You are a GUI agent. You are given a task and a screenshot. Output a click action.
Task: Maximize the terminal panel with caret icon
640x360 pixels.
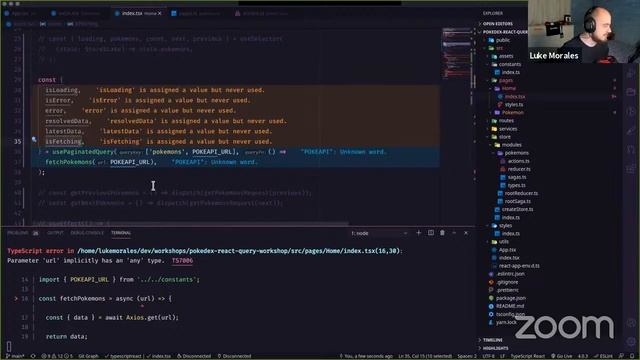point(454,233)
